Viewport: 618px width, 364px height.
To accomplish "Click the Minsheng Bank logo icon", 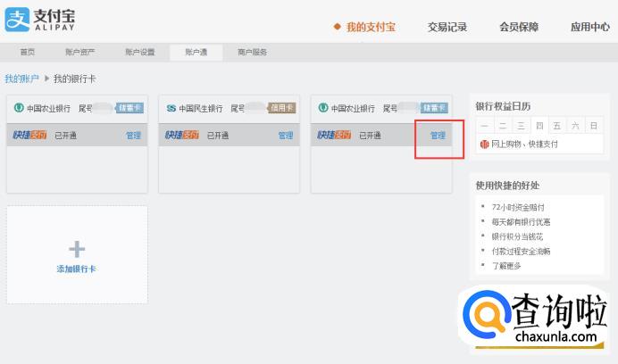I will (x=171, y=108).
